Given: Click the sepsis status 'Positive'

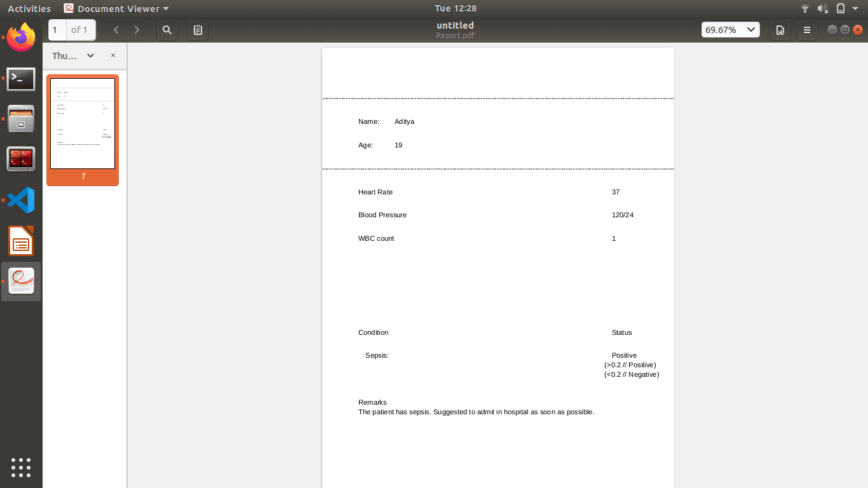Looking at the screenshot, I should pos(624,355).
